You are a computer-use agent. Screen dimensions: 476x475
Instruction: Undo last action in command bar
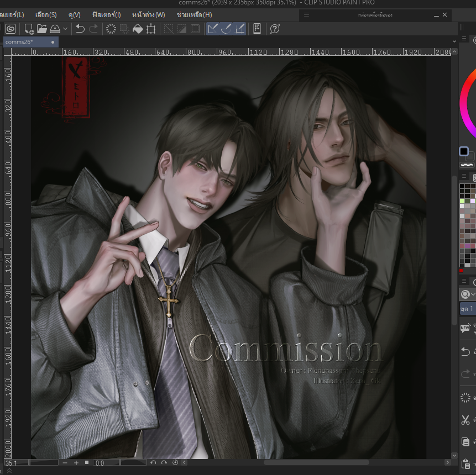pyautogui.click(x=80, y=29)
